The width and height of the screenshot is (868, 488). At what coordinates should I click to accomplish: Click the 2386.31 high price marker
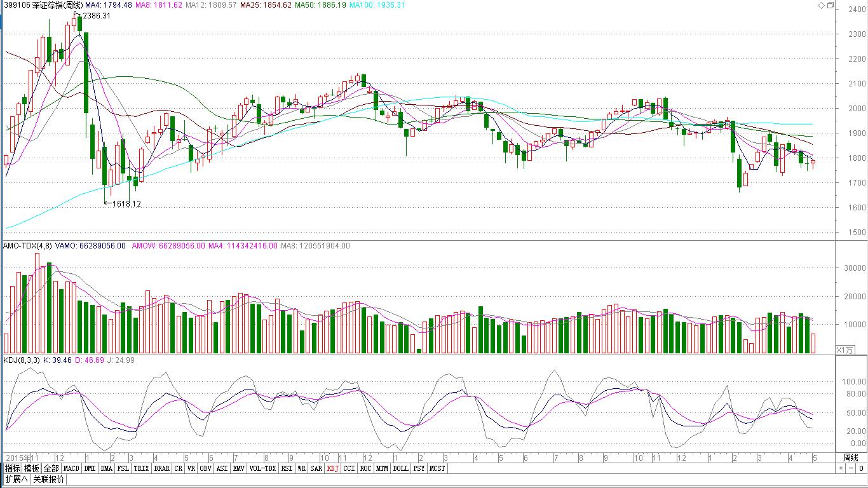pyautogui.click(x=97, y=16)
